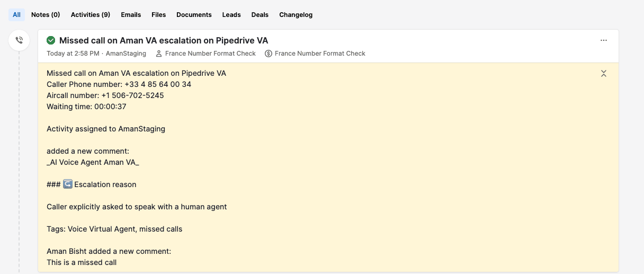
Task: Open the activity title Missed call on Aman VA
Action: click(x=164, y=40)
